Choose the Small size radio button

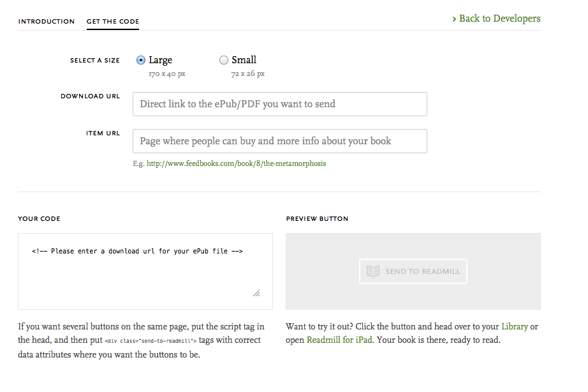[x=223, y=60]
